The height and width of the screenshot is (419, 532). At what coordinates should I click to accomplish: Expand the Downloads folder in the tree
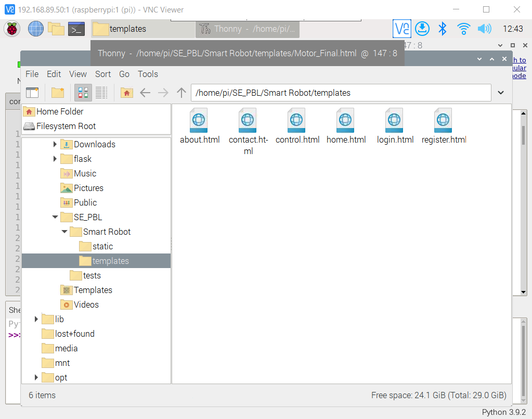[x=55, y=144]
